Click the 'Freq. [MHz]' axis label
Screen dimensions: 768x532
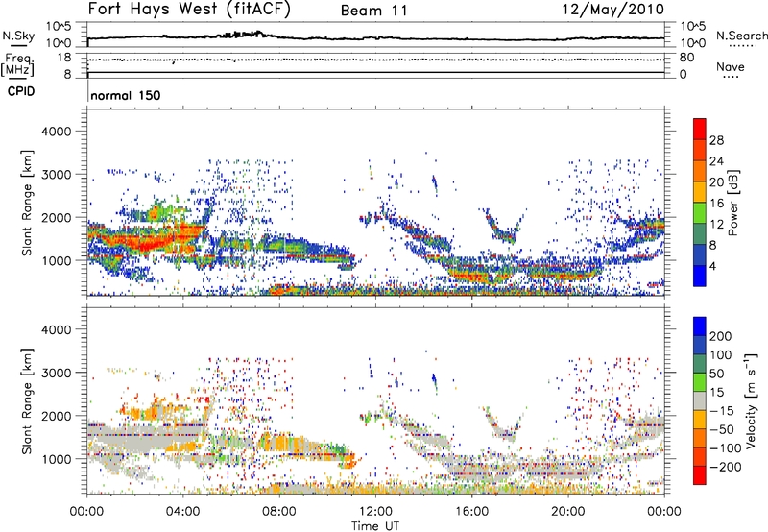coord(17,64)
